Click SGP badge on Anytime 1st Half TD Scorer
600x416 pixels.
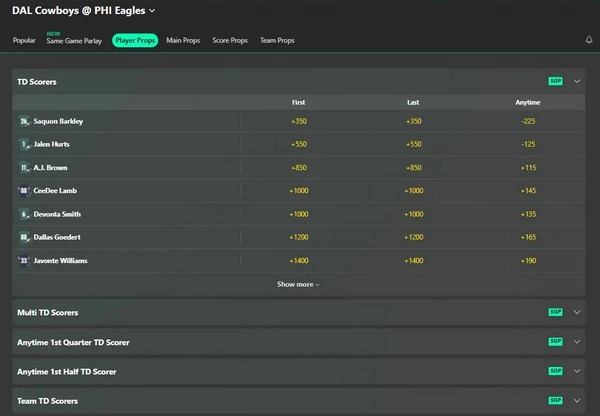pyautogui.click(x=555, y=371)
